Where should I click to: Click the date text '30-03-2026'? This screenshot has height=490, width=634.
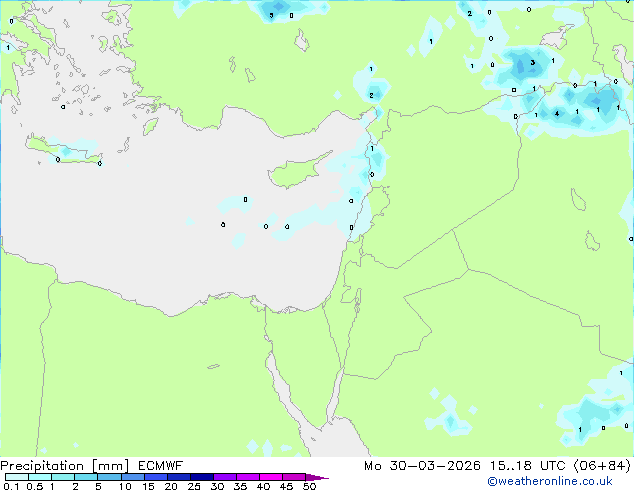point(435,466)
